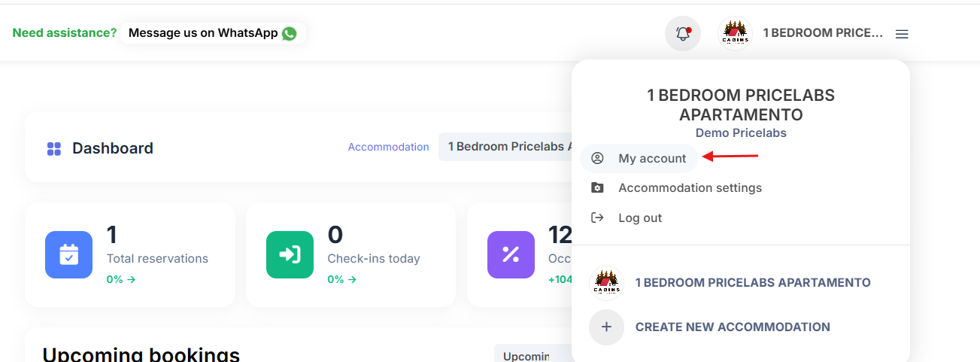980x362 pixels.
Task: Click the cabin logo avatar in header
Action: click(736, 34)
